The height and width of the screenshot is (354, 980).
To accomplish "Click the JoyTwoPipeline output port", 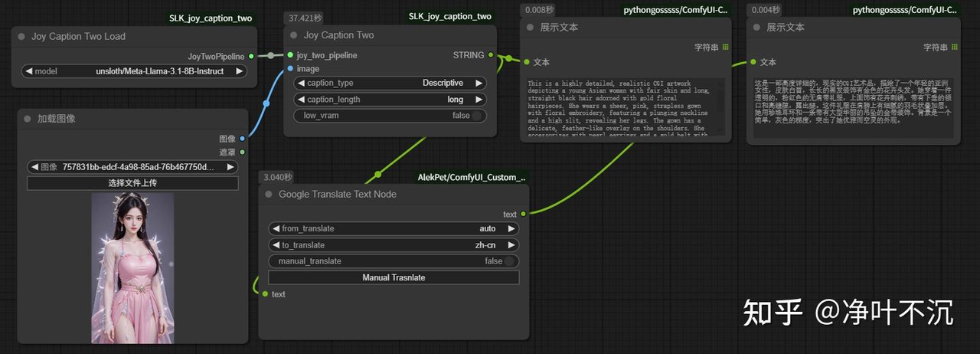I will (252, 56).
